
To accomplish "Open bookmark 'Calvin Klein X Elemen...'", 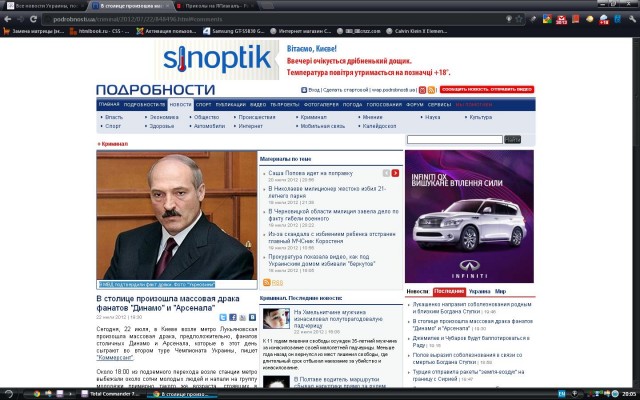I will point(416,31).
